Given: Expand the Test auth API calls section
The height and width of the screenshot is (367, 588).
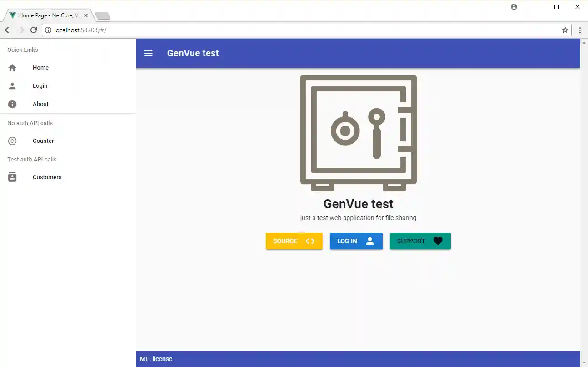Looking at the screenshot, I should click(x=32, y=159).
